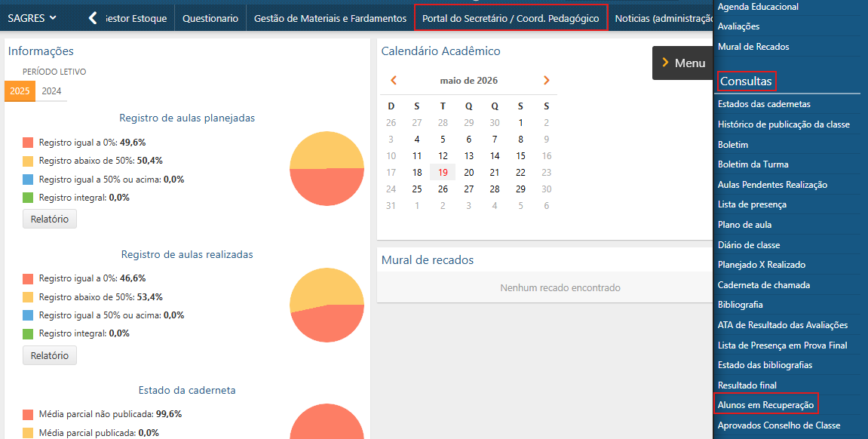Open Boletim consultation
Viewport: 868px width, 439px height.
pos(733,145)
